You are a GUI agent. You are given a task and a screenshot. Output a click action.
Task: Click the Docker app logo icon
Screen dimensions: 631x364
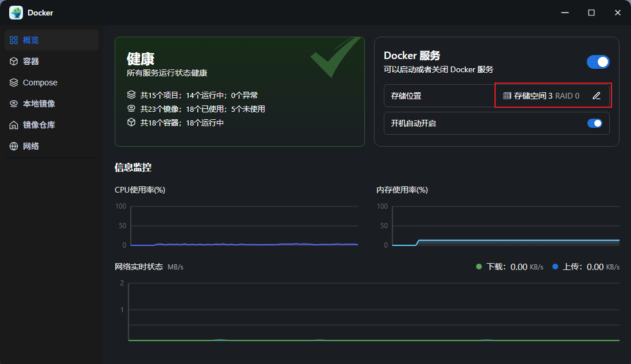[16, 13]
